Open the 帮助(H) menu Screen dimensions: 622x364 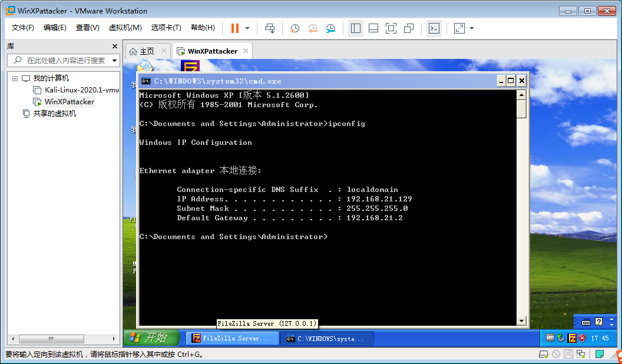(x=203, y=28)
